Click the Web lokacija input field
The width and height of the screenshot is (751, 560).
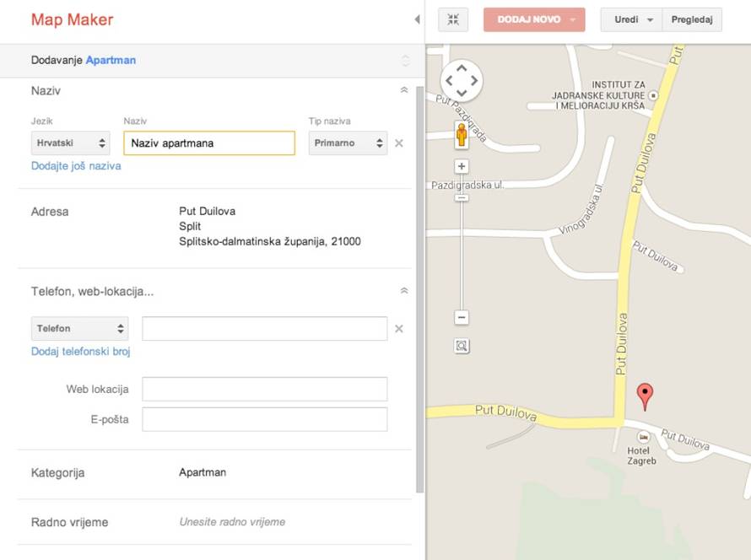(264, 390)
